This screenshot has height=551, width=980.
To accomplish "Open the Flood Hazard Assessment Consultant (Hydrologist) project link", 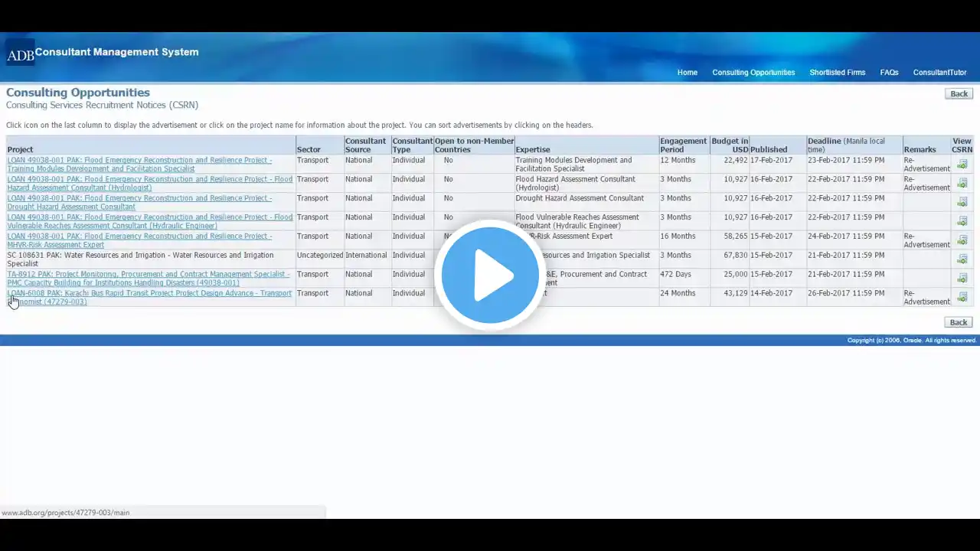I will point(150,184).
